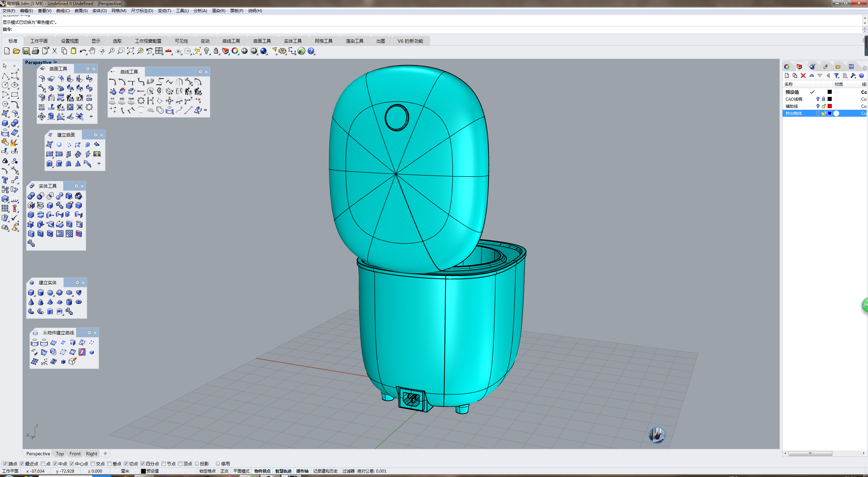Click the blue color swatch of 挤出物体 layer
Viewport: 868px width, 477px height.
click(x=829, y=113)
